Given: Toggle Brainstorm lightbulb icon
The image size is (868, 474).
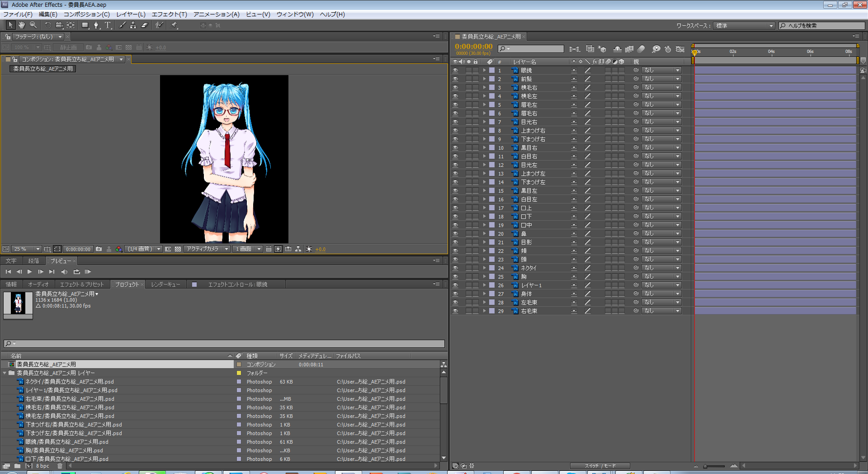Looking at the screenshot, I should (656, 49).
